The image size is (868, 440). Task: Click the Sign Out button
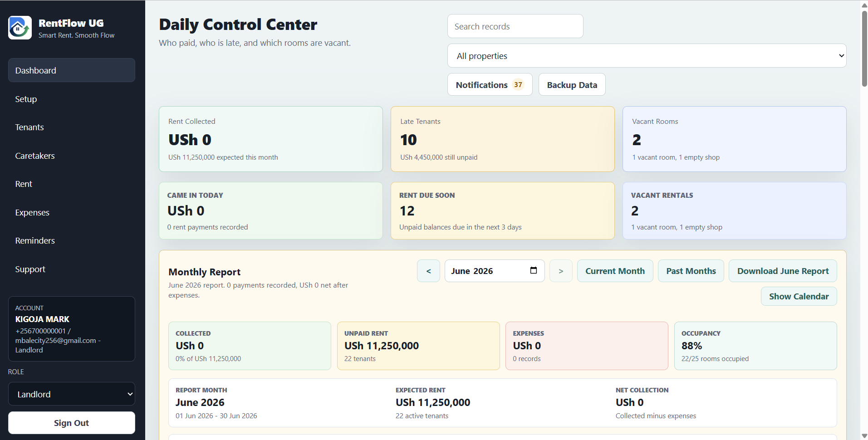tap(72, 423)
